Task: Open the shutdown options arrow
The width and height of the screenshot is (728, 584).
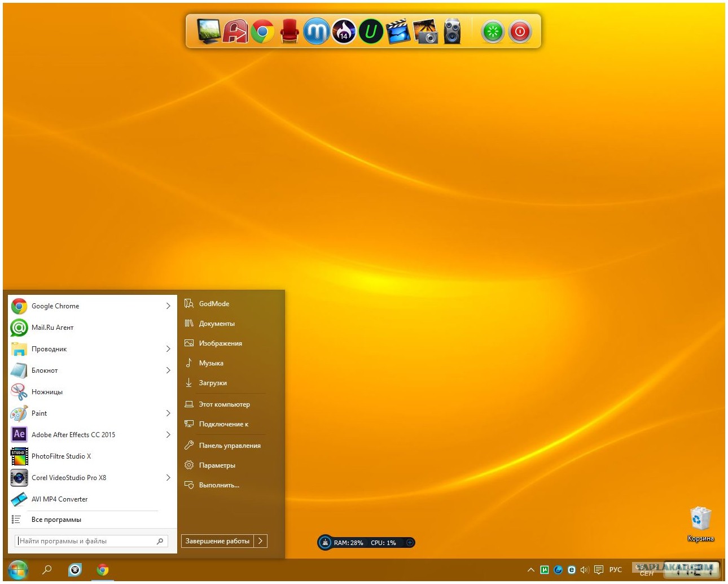Action: point(260,541)
